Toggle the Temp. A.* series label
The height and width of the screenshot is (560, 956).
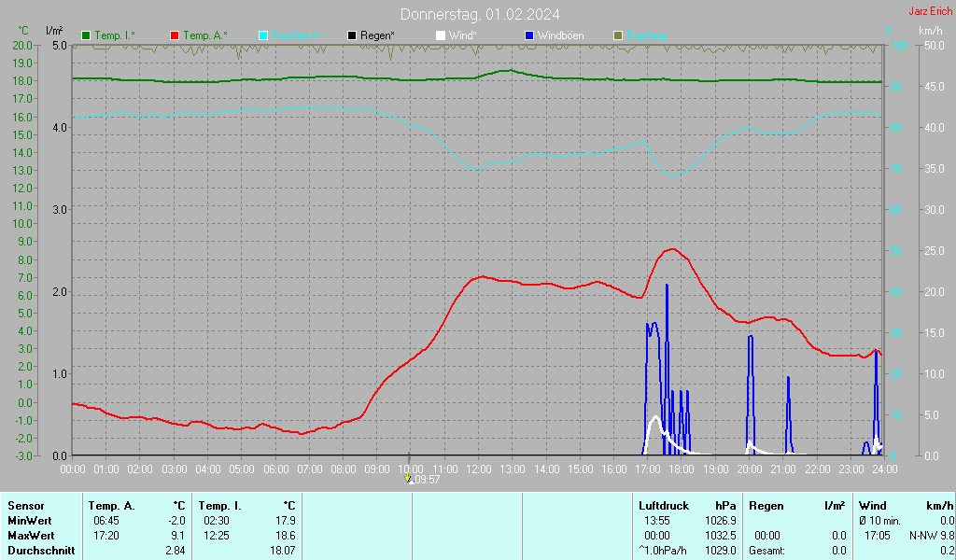pos(205,35)
